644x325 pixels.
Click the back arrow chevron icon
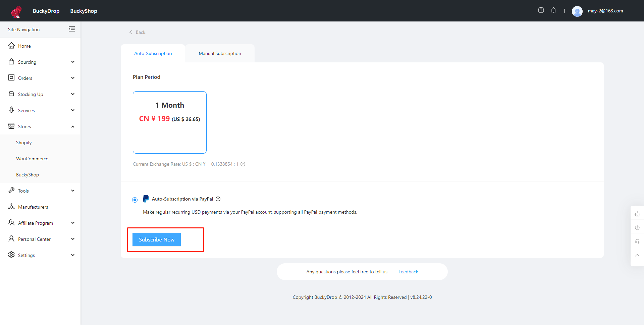point(131,32)
